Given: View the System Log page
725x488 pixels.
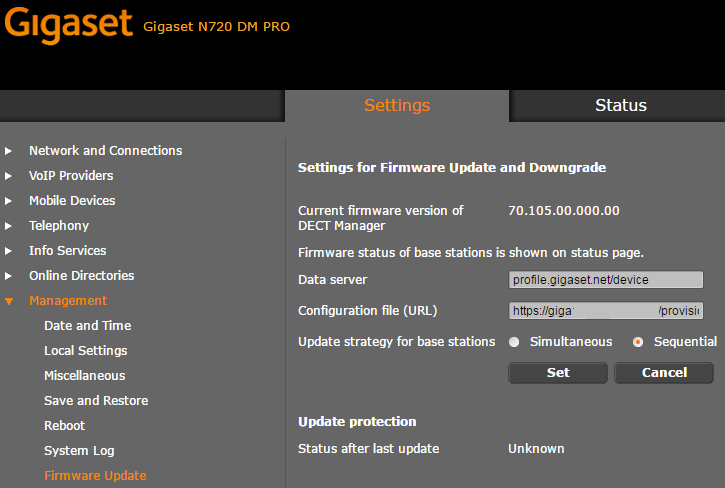Looking at the screenshot, I should coord(79,451).
